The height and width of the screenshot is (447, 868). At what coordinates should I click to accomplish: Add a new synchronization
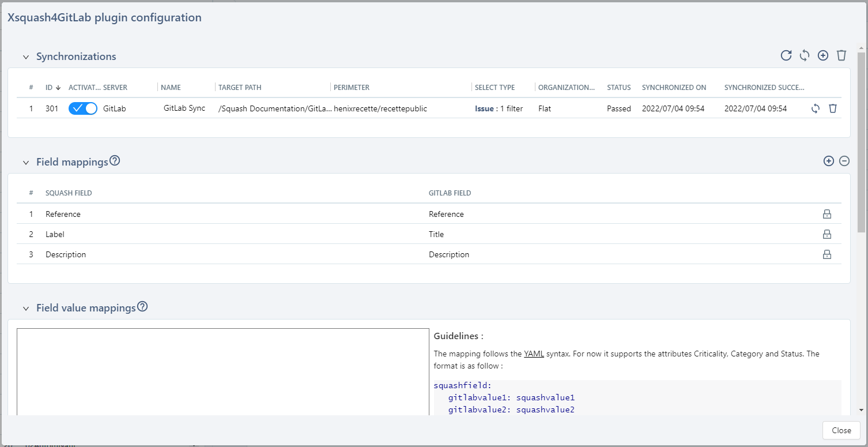823,55
